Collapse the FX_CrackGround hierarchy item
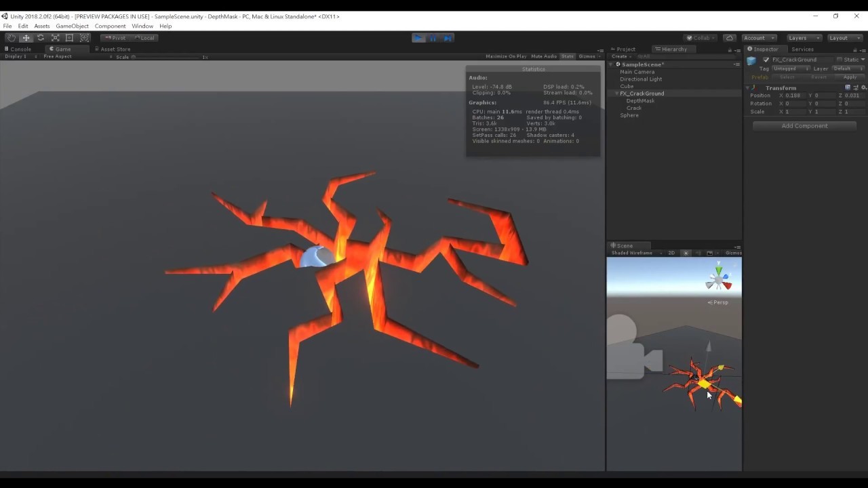Screen dimensions: 868x488 pyautogui.click(x=616, y=94)
